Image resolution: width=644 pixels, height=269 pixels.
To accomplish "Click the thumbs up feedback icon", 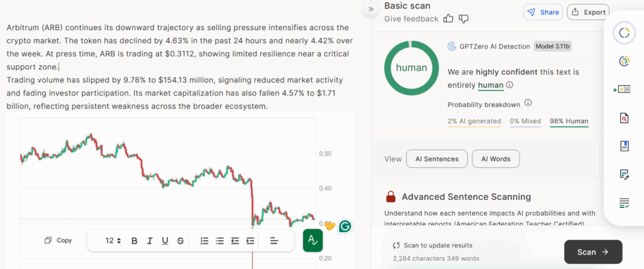I will tap(448, 19).
